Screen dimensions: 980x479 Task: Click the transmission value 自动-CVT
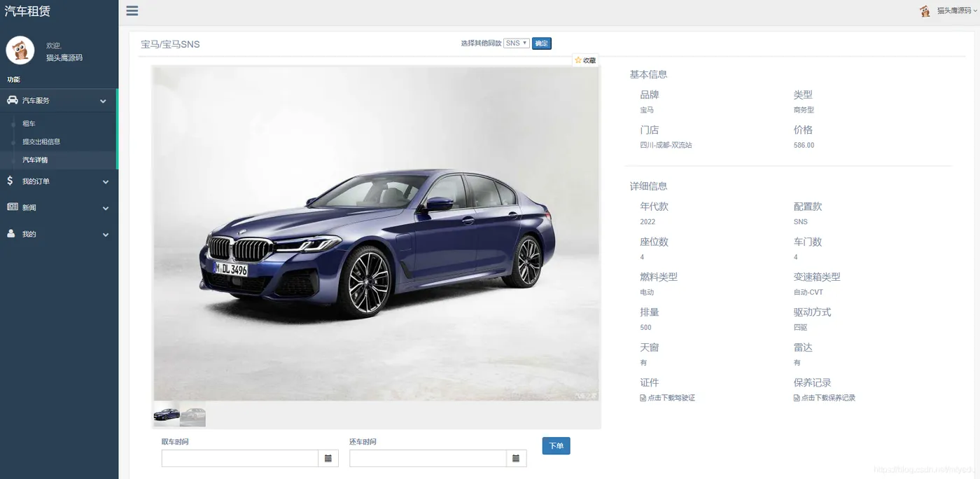click(808, 292)
